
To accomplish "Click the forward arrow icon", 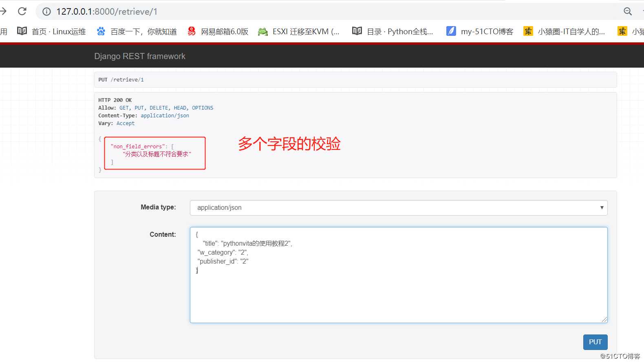I will click(3, 11).
